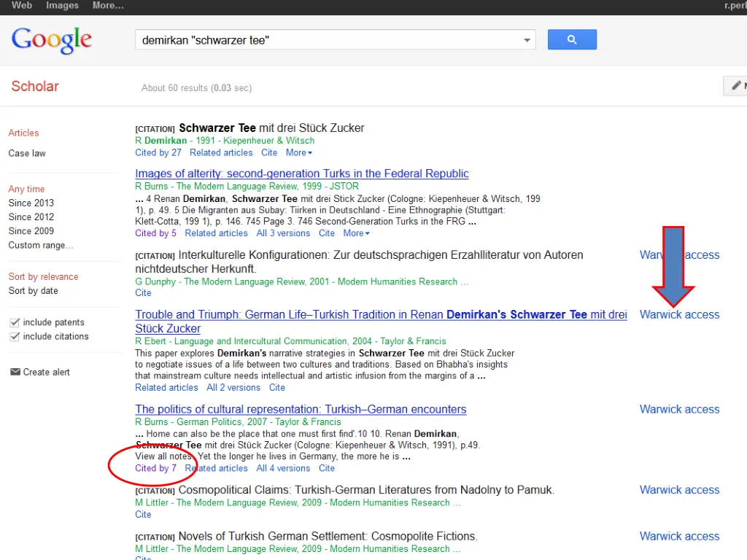This screenshot has height=560, width=747.
Task: Click the R Demirkan author link
Action: tap(161, 141)
